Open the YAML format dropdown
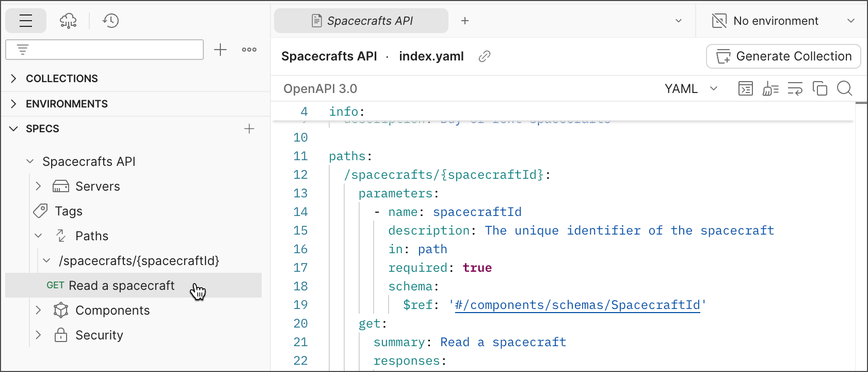The width and height of the screenshot is (868, 372). pyautogui.click(x=692, y=89)
